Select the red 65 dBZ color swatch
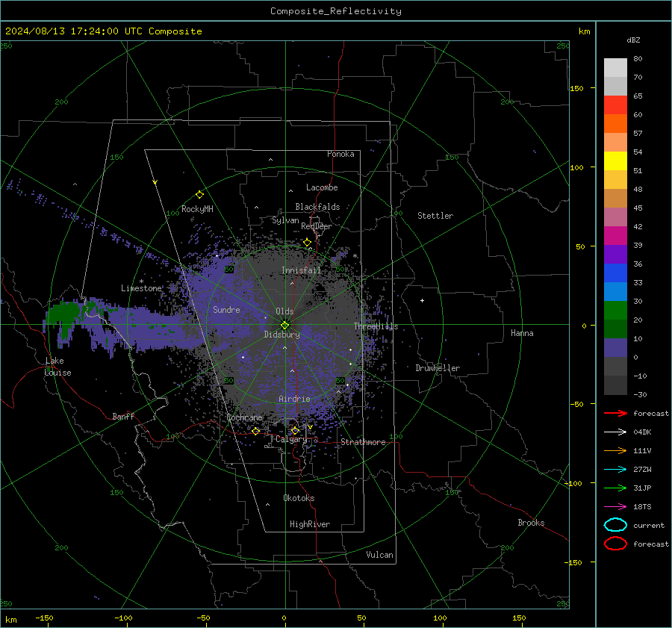Image resolution: width=672 pixels, height=628 pixels. (x=615, y=105)
